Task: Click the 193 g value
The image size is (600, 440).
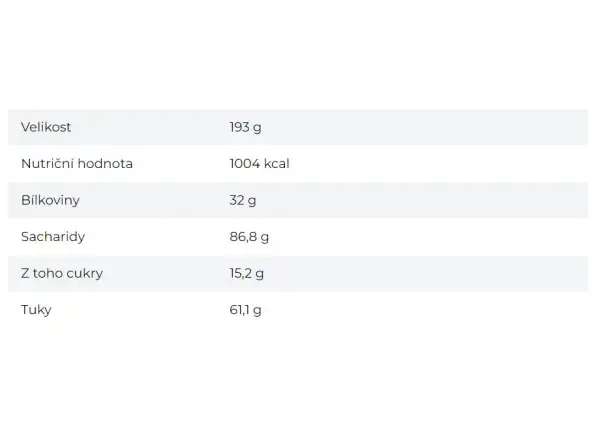Action: (x=245, y=127)
